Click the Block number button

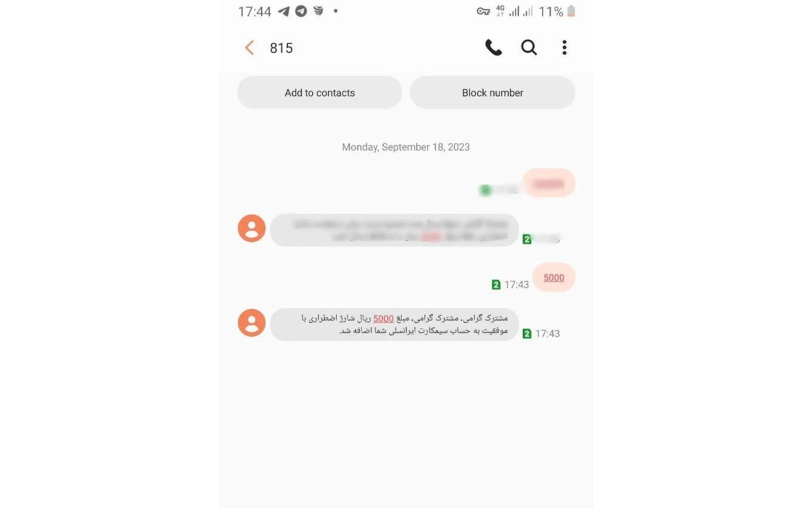pos(492,92)
